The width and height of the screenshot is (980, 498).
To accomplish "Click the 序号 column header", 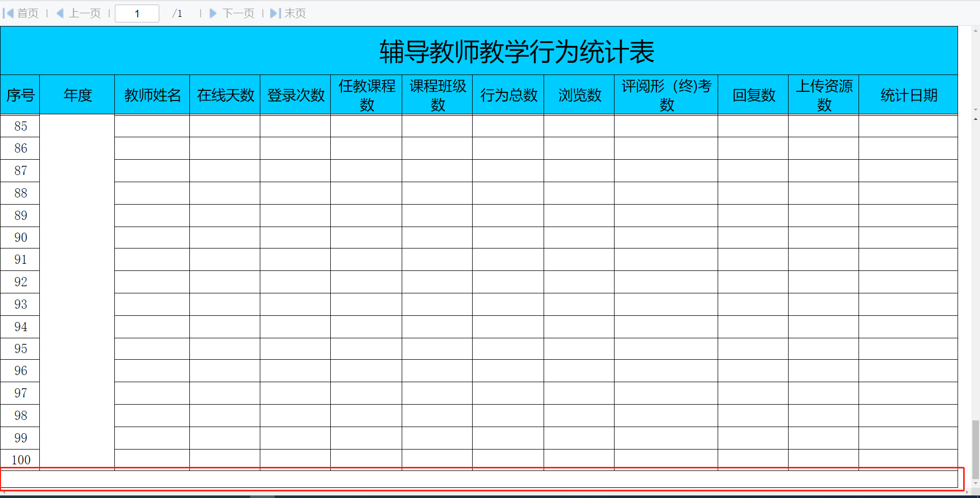I will 20,95.
